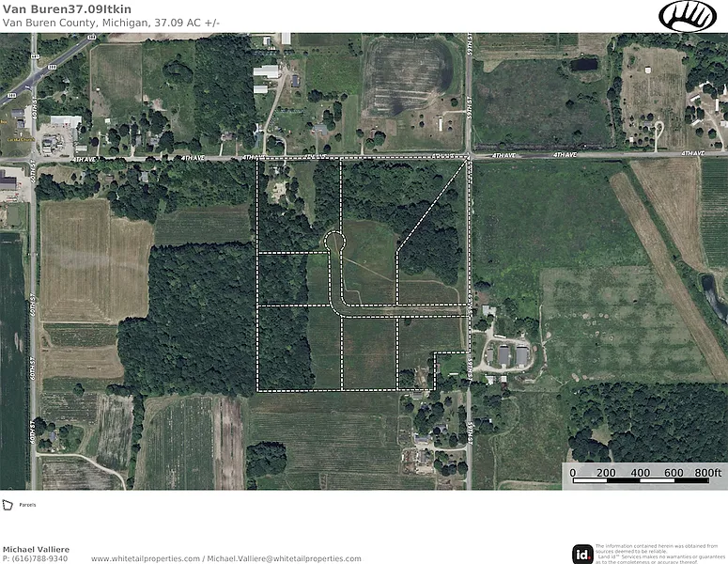The image size is (728, 564).
Task: Click the Parcels legend outline icon
Action: 8,505
